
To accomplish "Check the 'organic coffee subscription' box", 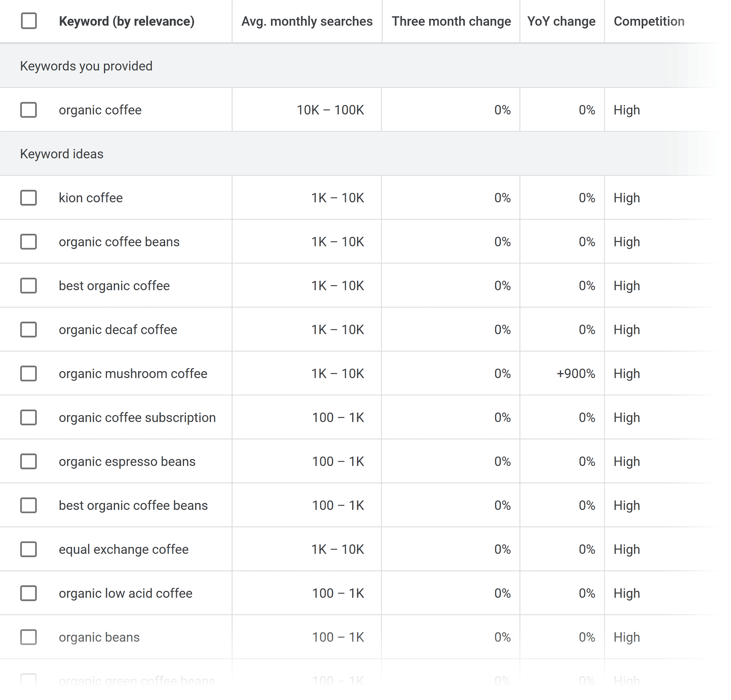I will 28,417.
